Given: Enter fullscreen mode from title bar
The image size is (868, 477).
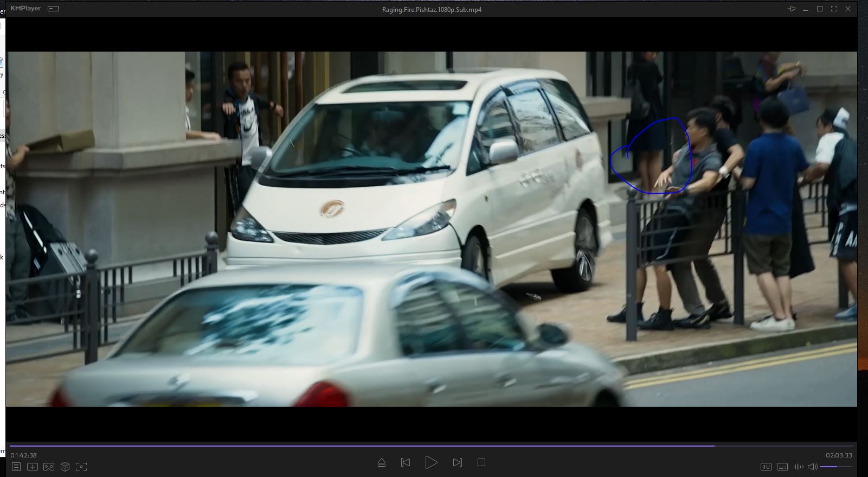Looking at the screenshot, I should (834, 9).
